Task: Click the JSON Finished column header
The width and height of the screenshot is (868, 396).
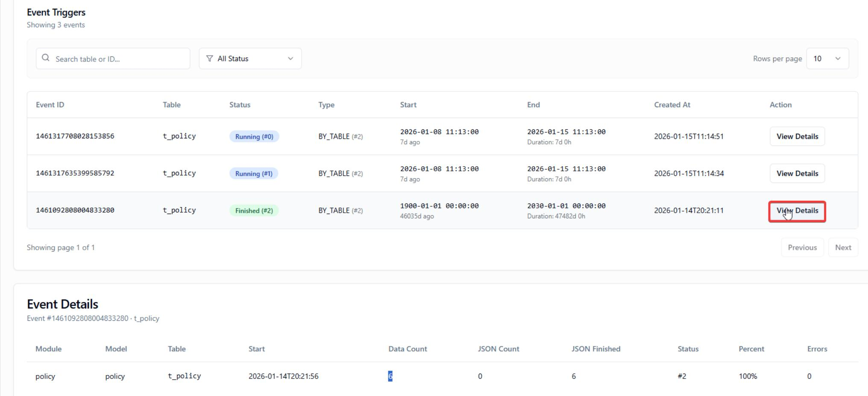Action: tap(596, 349)
